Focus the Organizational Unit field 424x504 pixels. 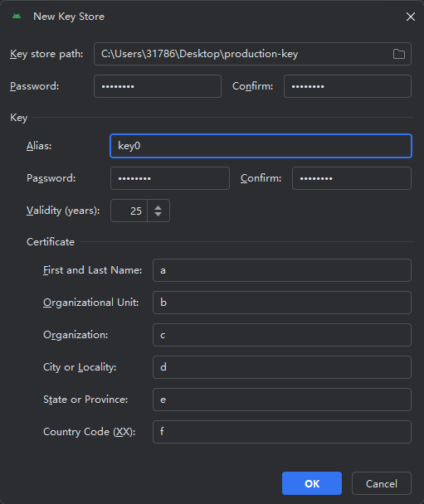(x=282, y=303)
